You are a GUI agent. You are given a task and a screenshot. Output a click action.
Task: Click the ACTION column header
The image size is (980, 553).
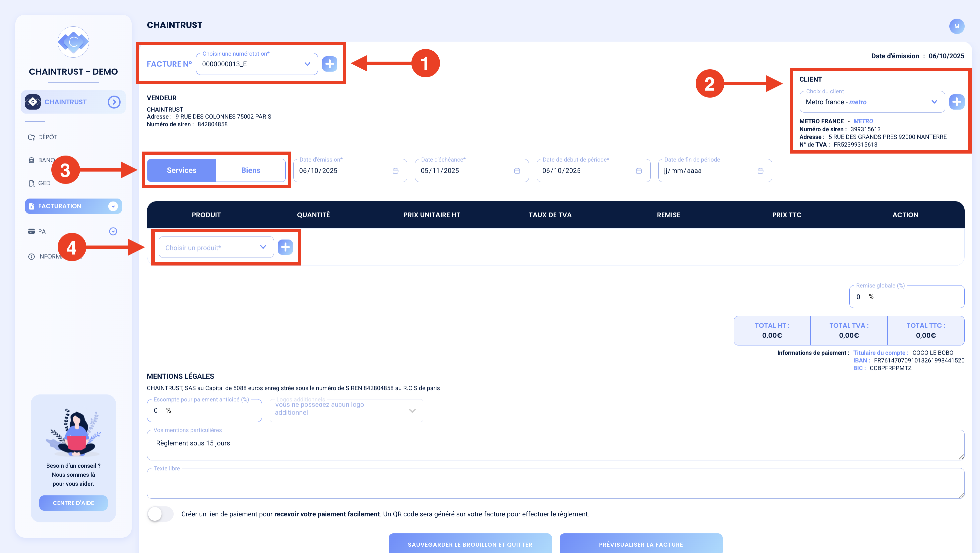click(905, 215)
